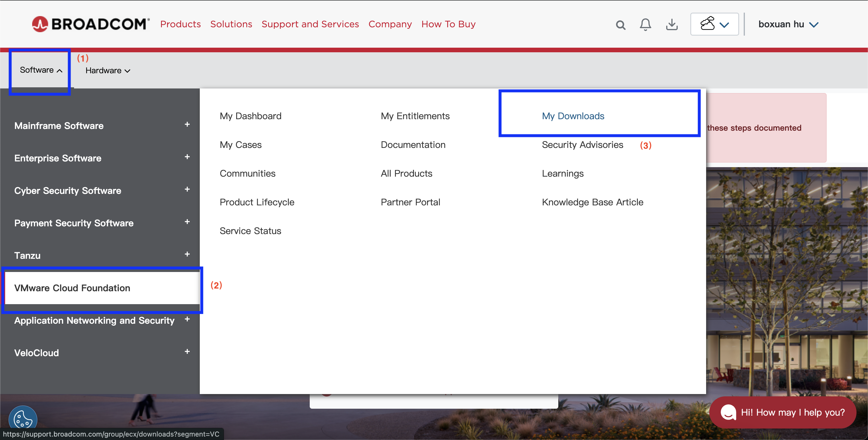This screenshot has height=440, width=868.
Task: Open the Security Advisories link
Action: (x=582, y=145)
